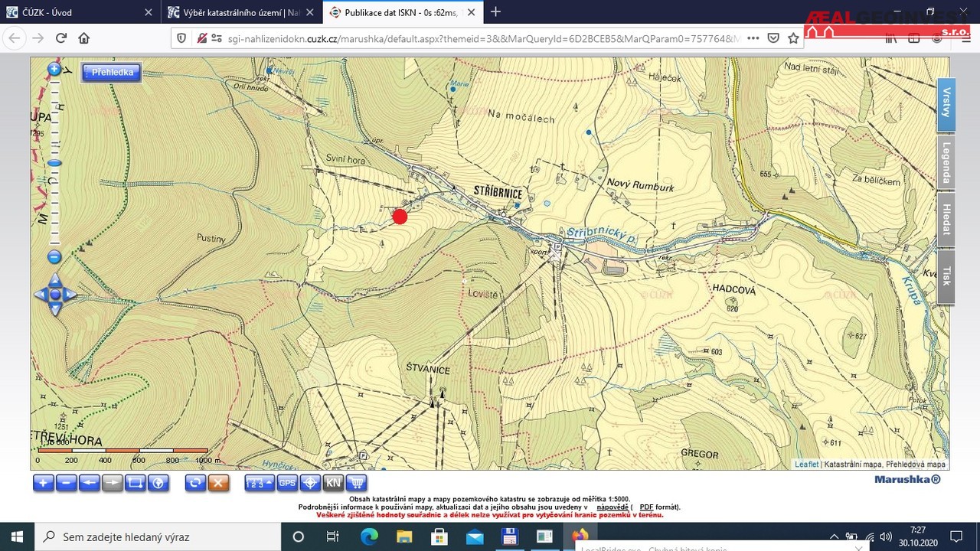Open the Vrstvy side tab

coord(946,104)
